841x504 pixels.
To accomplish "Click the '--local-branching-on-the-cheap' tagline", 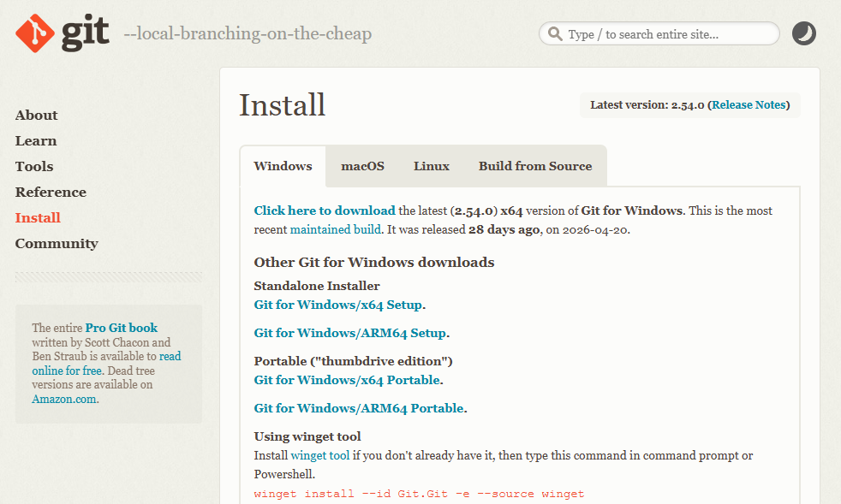I will [248, 33].
